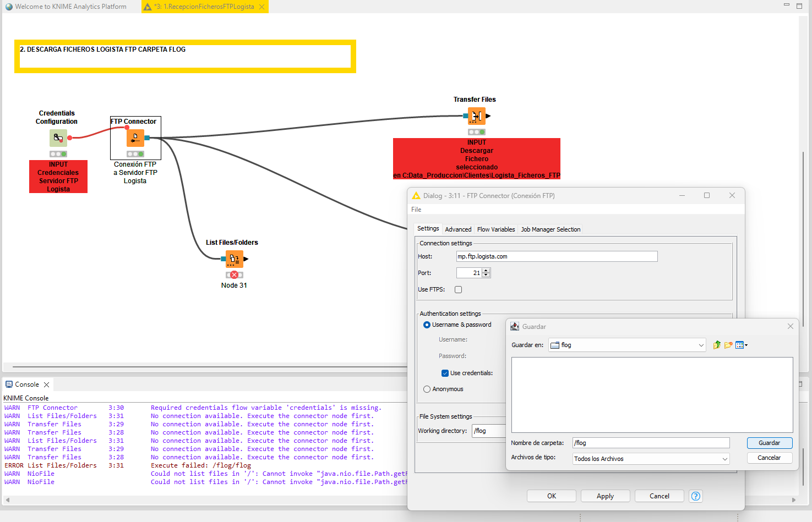Expand the Guardar en folder dropdown
This screenshot has width=812, height=522.
point(701,345)
